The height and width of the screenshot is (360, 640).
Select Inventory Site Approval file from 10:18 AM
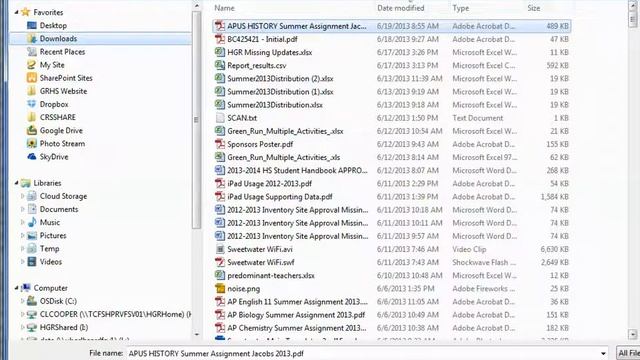pos(392,210)
